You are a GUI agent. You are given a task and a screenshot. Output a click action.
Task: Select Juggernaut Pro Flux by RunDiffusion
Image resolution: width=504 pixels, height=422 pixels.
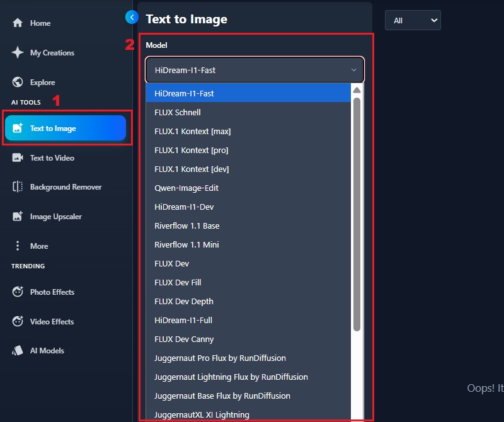pyautogui.click(x=248, y=358)
